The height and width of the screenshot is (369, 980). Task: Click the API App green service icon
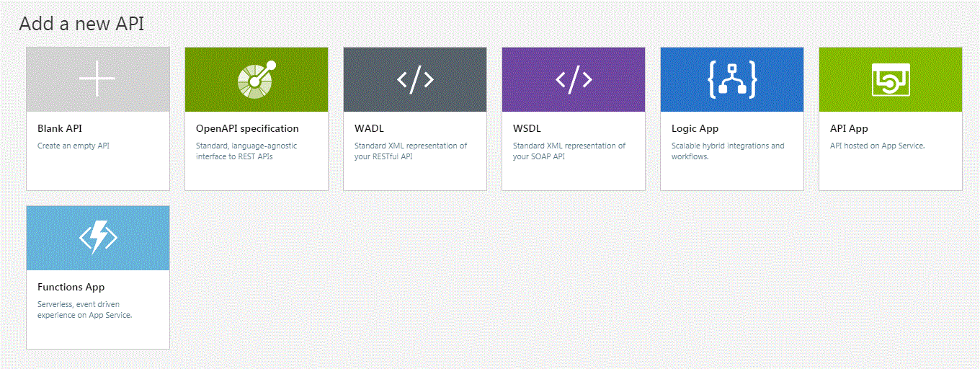pos(891,79)
